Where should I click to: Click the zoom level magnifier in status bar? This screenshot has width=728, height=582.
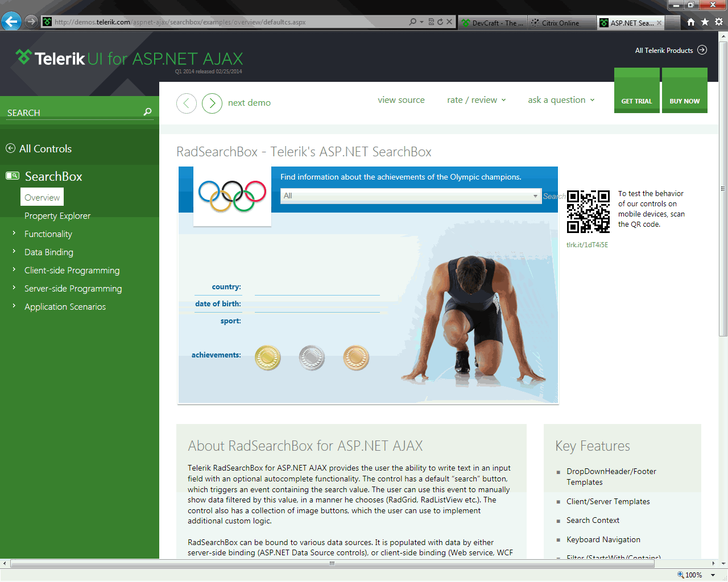pos(680,575)
